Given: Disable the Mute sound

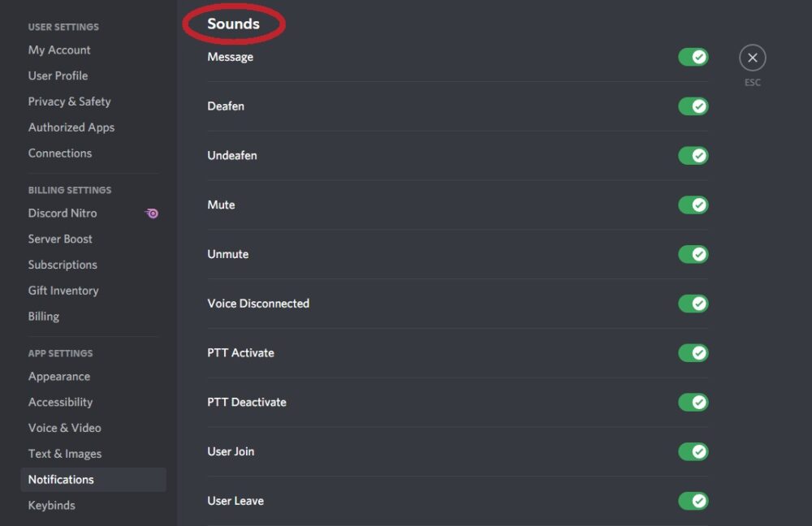Looking at the screenshot, I should pyautogui.click(x=693, y=205).
